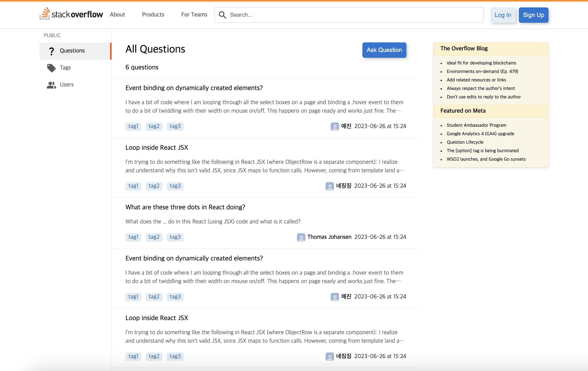Image resolution: width=588 pixels, height=371 pixels.
Task: Select tag3 under 'Thomas Johansen' question
Action: [x=175, y=237]
